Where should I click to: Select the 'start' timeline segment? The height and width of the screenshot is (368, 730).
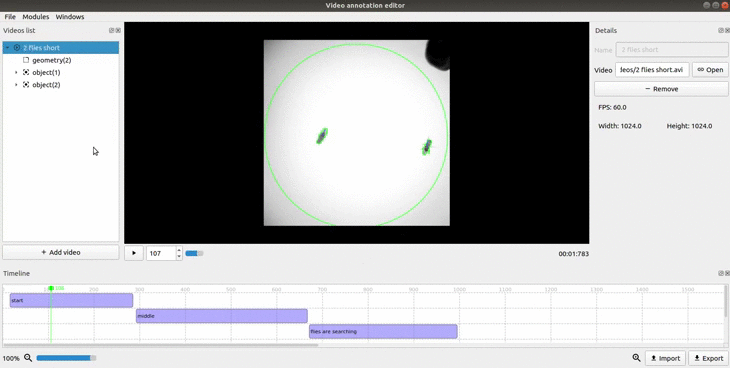point(71,300)
